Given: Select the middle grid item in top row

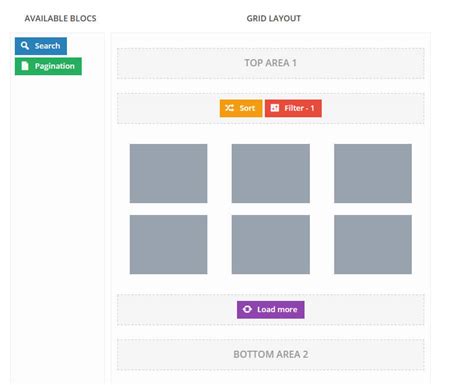Looking at the screenshot, I should pyautogui.click(x=271, y=173).
